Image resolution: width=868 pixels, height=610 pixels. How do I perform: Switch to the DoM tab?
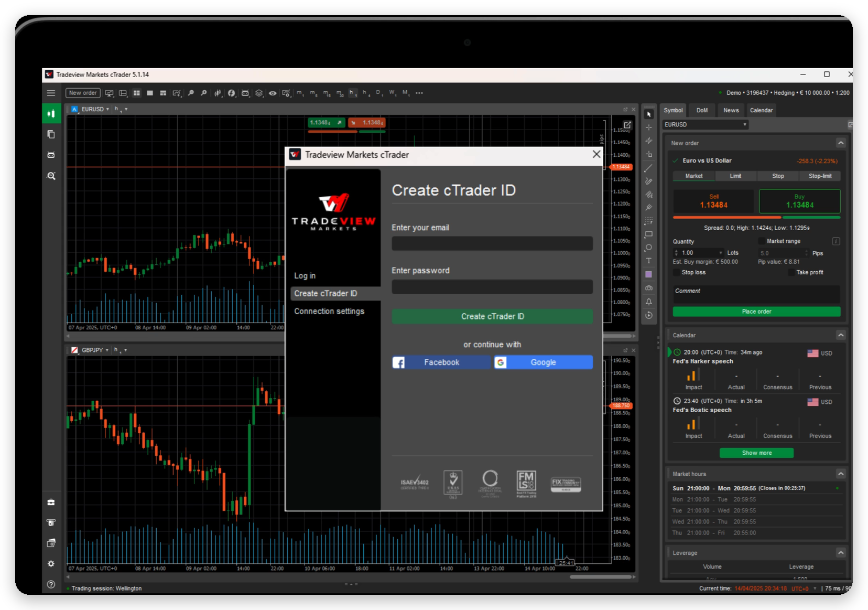(702, 110)
